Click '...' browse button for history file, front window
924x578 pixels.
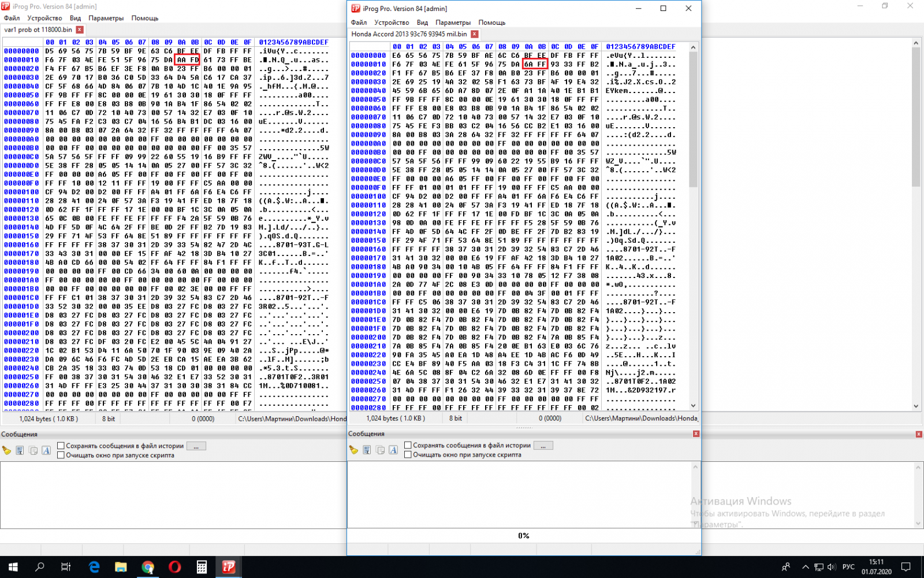(x=543, y=446)
